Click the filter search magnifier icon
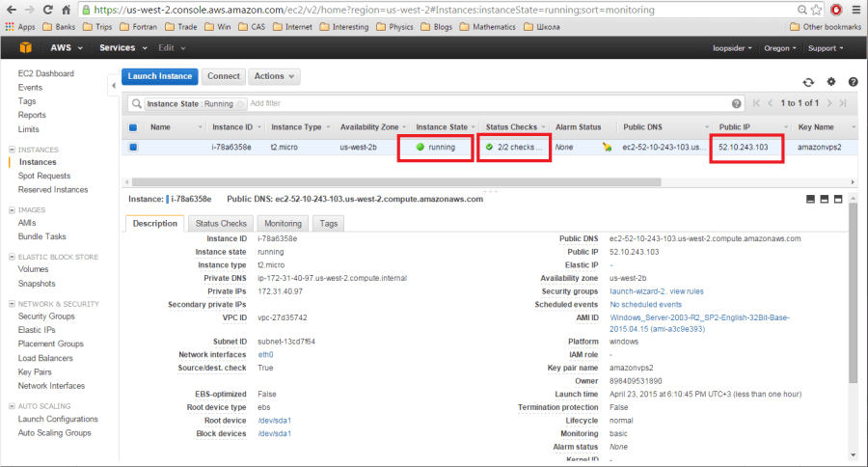This screenshot has height=467, width=868. [x=136, y=103]
